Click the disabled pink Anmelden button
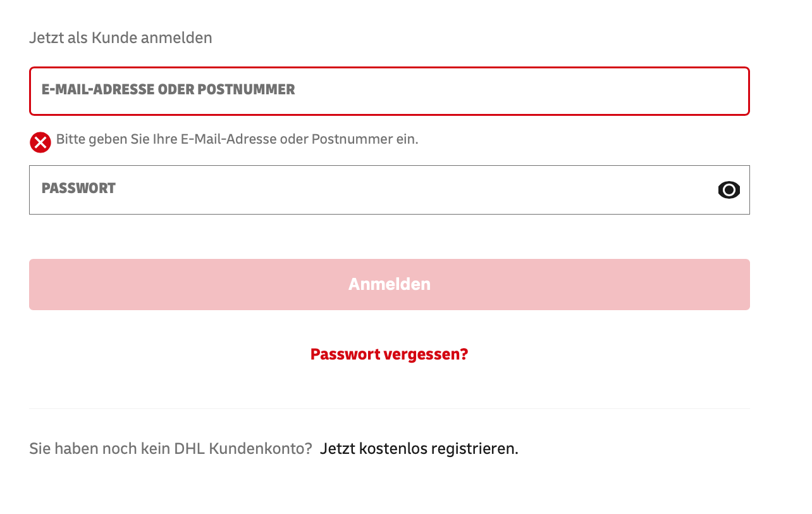Screen dimensions: 812x514 389,284
